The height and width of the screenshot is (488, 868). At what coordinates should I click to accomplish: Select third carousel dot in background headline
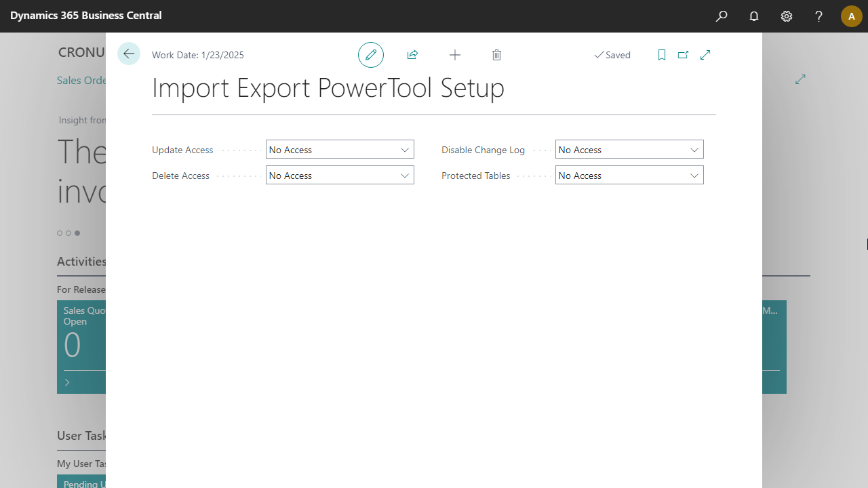[x=77, y=233]
